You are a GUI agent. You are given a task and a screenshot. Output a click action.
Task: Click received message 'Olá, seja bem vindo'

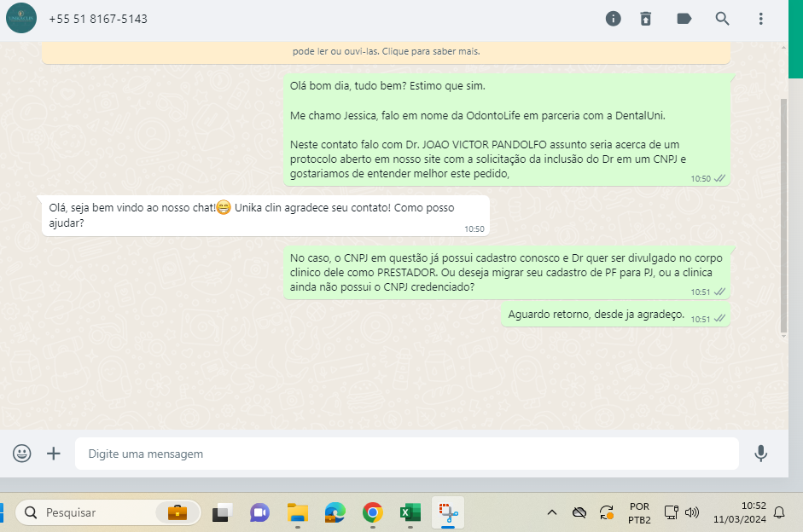click(x=265, y=216)
